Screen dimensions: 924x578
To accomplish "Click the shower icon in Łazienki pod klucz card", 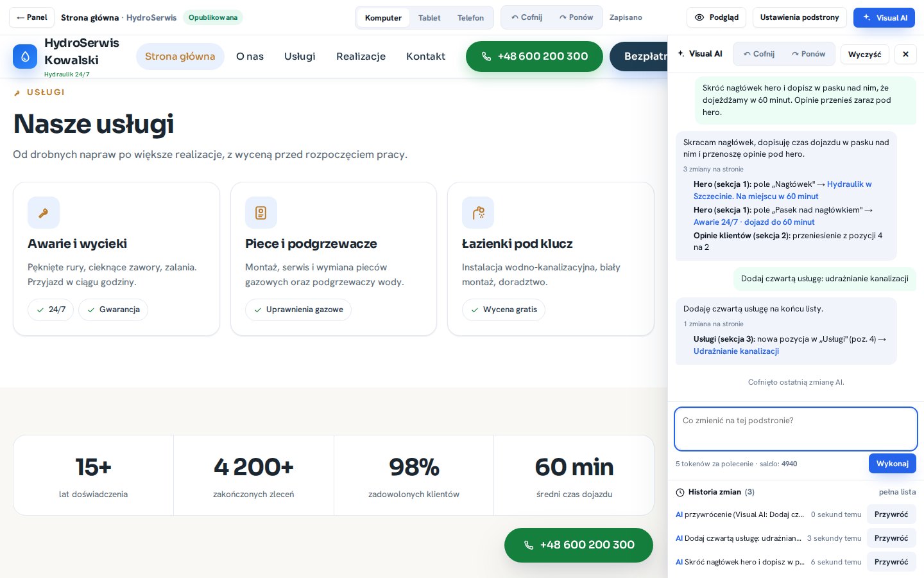I will coord(478,213).
